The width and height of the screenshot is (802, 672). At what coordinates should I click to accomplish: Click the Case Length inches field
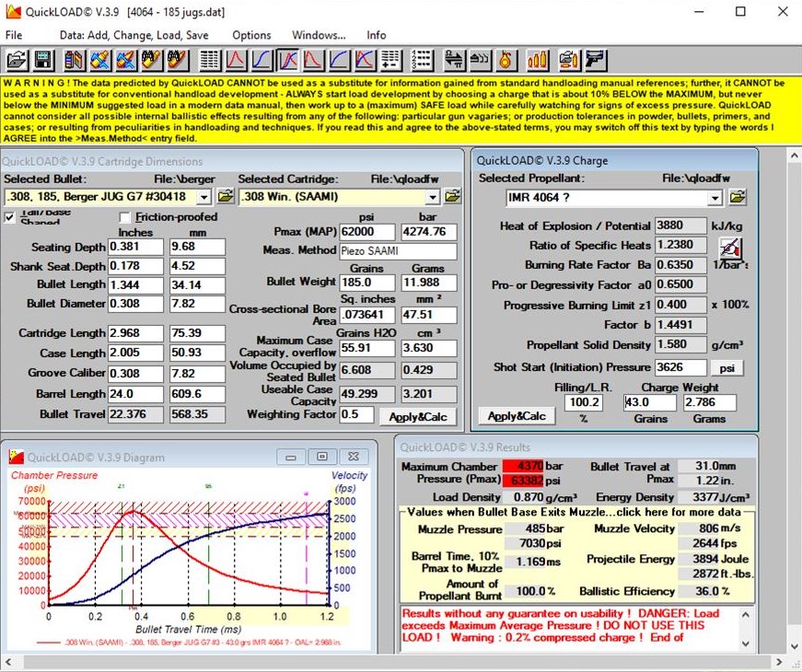[x=136, y=353]
